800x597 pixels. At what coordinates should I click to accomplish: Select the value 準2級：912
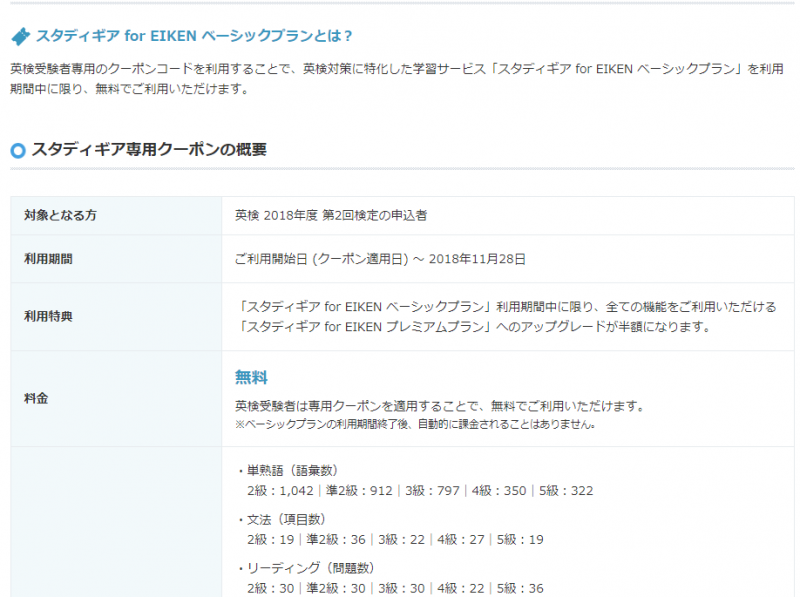pos(359,491)
